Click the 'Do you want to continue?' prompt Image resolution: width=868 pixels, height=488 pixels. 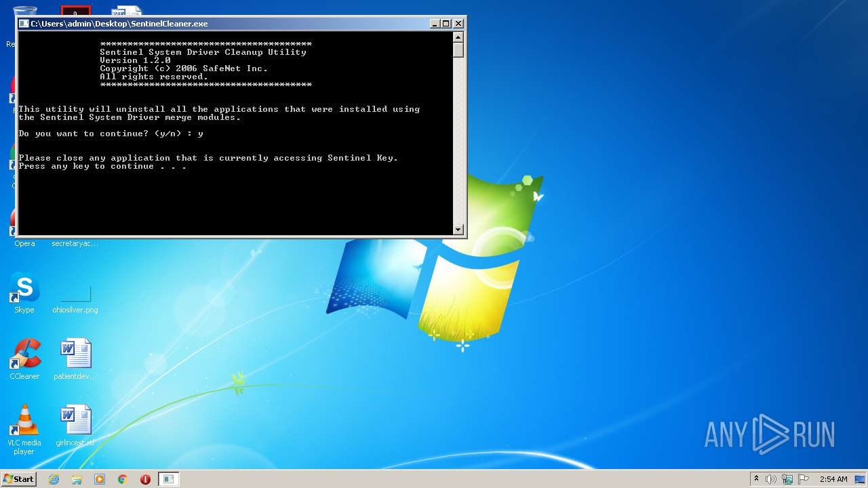tap(111, 134)
